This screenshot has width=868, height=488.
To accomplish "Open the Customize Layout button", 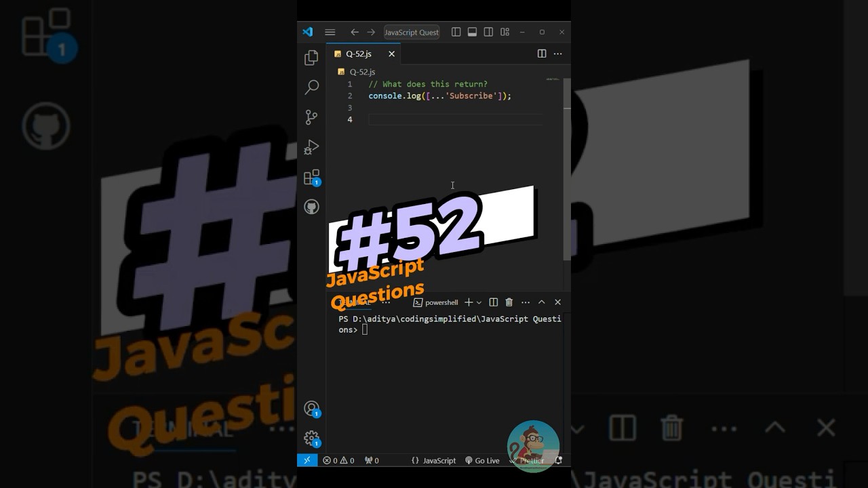I will [505, 32].
